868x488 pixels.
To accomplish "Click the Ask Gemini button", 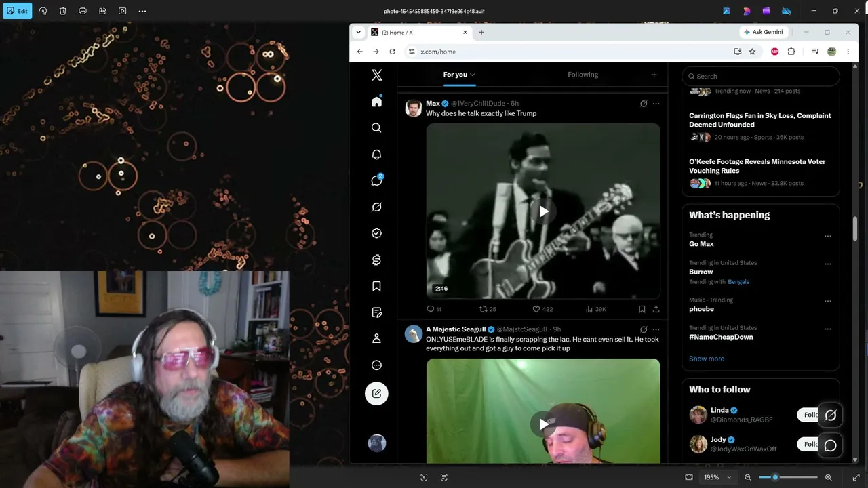I will pos(764,32).
